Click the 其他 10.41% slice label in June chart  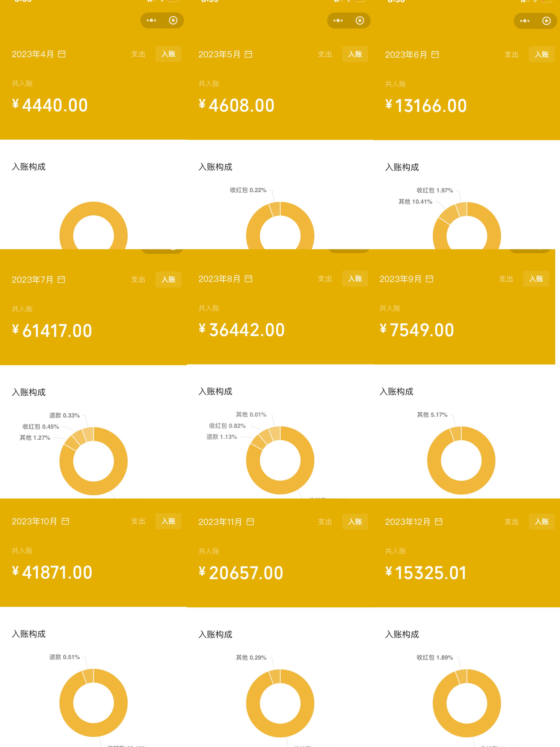coord(415,202)
